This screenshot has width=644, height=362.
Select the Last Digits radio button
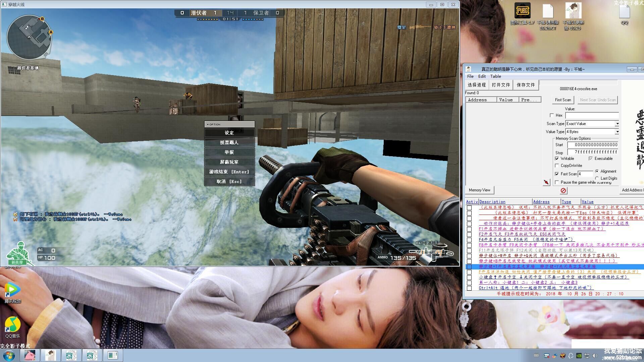(597, 178)
